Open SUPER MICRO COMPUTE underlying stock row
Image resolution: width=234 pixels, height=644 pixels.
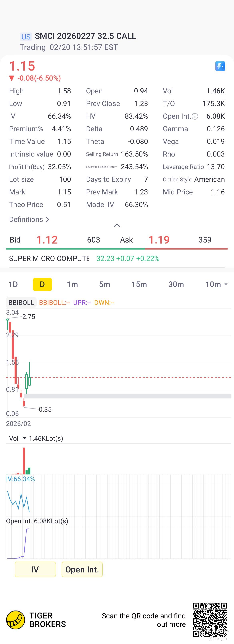(84, 258)
